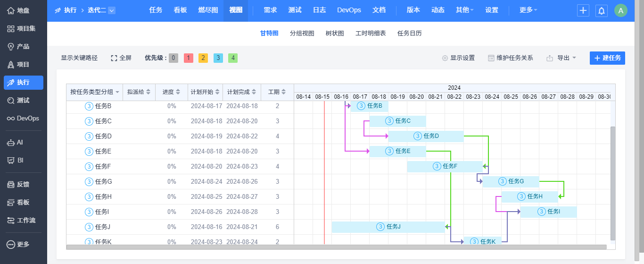Filter by priority 4 green swatch
This screenshot has height=264, width=644.
(233, 58)
